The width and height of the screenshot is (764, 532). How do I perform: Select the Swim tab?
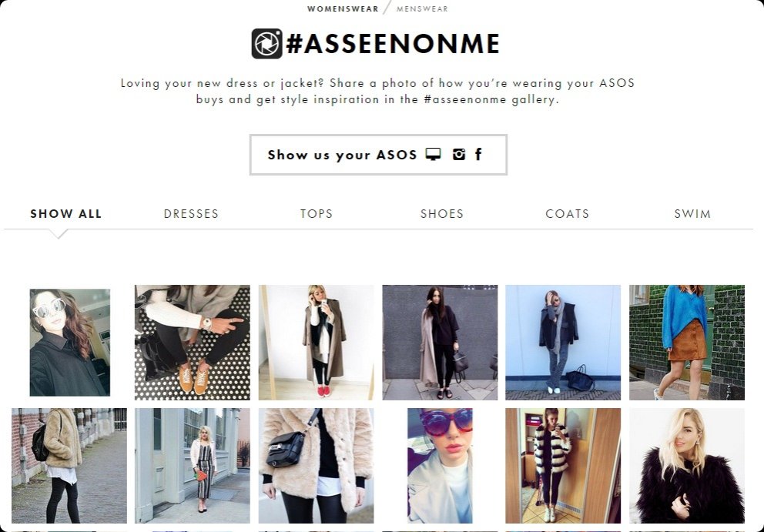point(692,214)
